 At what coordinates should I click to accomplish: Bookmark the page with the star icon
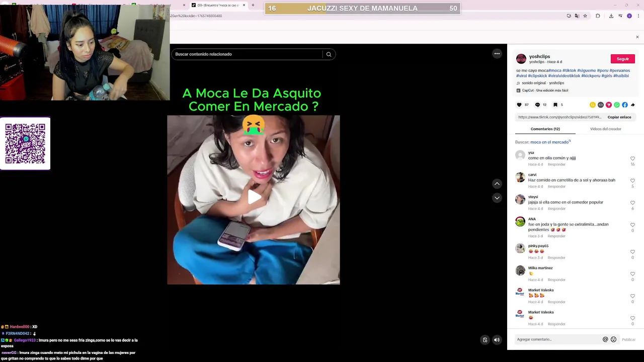tap(585, 16)
